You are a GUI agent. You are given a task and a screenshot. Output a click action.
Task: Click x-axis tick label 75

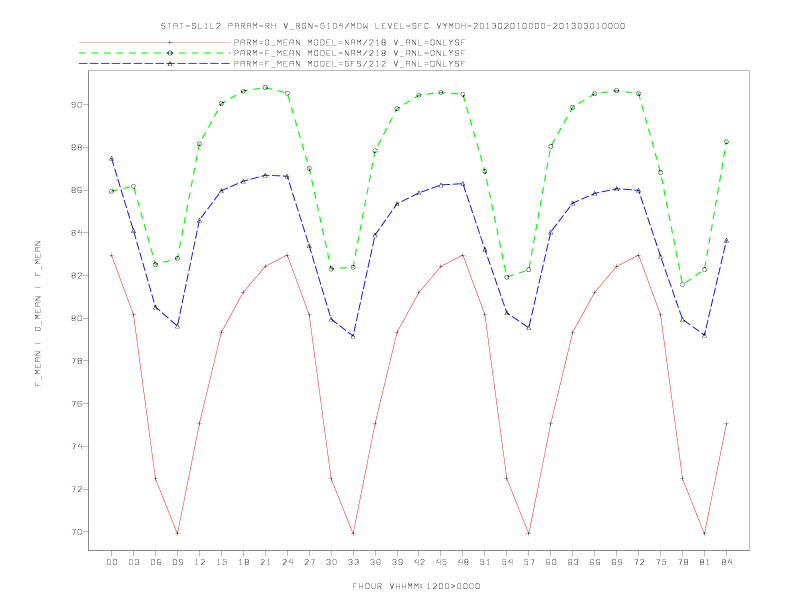pos(661,562)
